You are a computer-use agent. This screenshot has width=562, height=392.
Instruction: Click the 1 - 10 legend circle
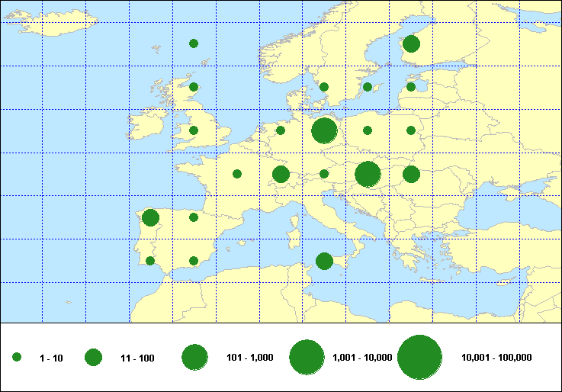(x=17, y=357)
